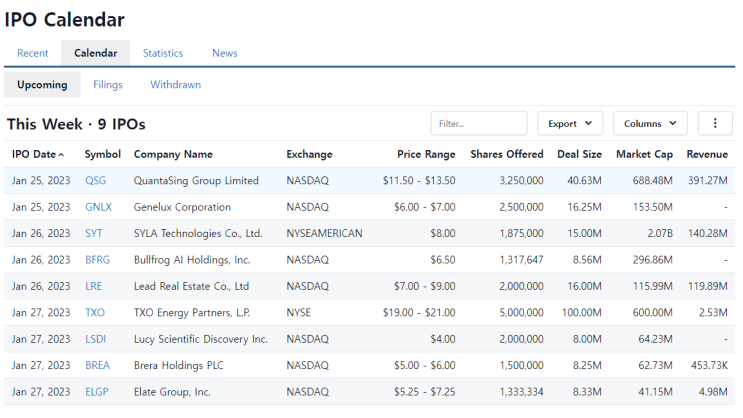Open the Withdrawn sub-tab
The image size is (743, 418).
tap(175, 84)
